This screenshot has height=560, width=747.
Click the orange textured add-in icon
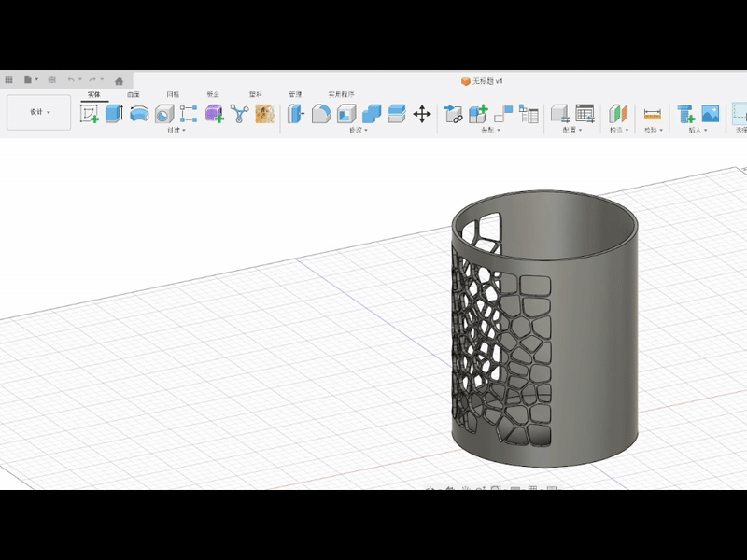[x=265, y=114]
